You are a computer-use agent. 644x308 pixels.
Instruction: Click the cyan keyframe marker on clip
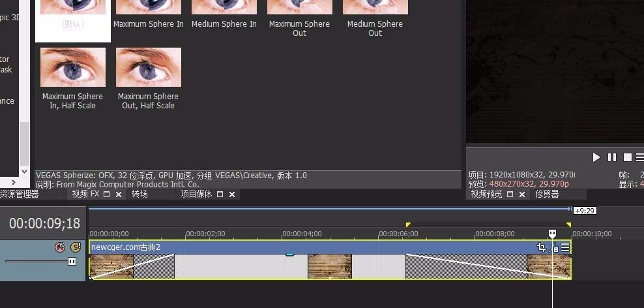point(289,255)
